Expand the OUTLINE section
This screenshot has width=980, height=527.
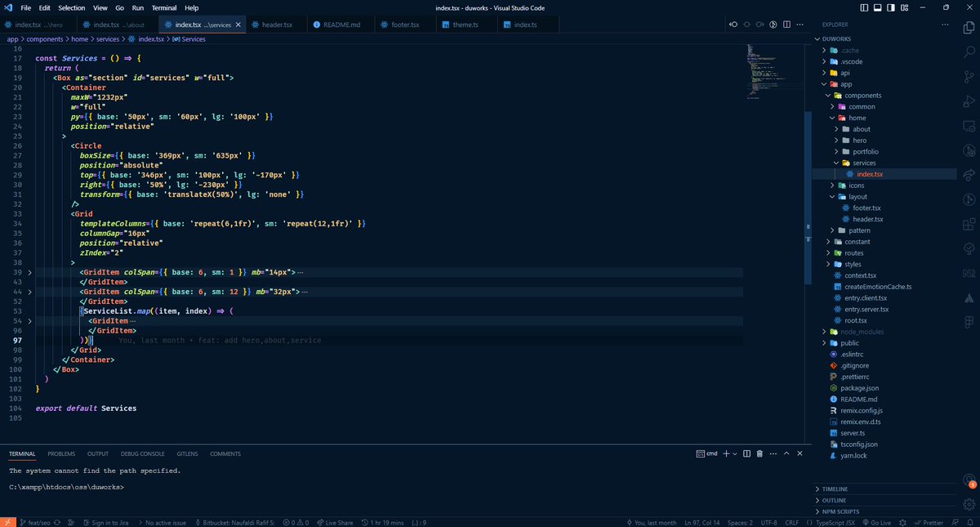pos(885,500)
